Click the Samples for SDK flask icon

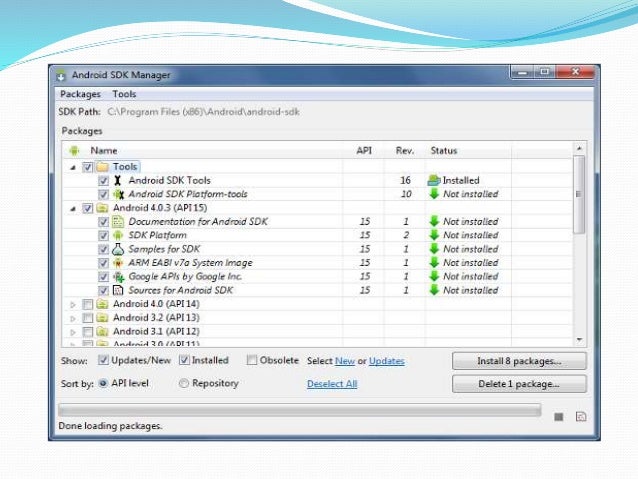[118, 249]
